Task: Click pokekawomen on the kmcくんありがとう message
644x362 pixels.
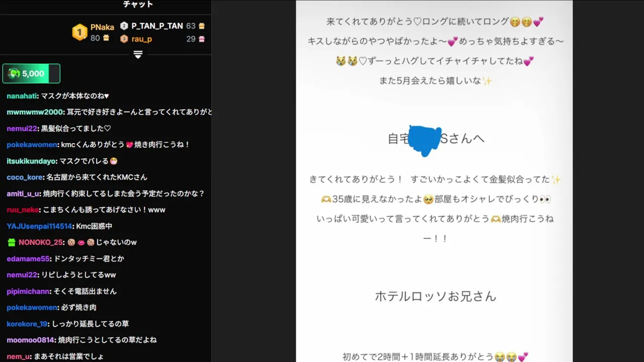Action: pyautogui.click(x=32, y=144)
